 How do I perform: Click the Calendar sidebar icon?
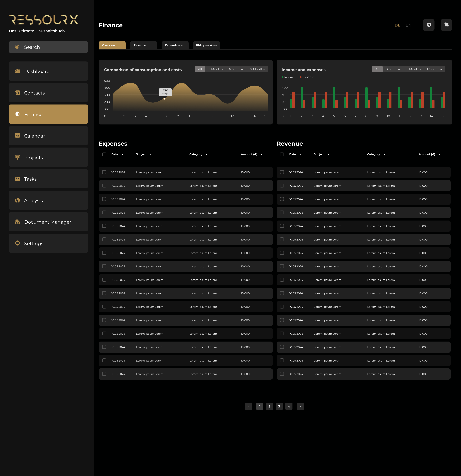click(18, 135)
